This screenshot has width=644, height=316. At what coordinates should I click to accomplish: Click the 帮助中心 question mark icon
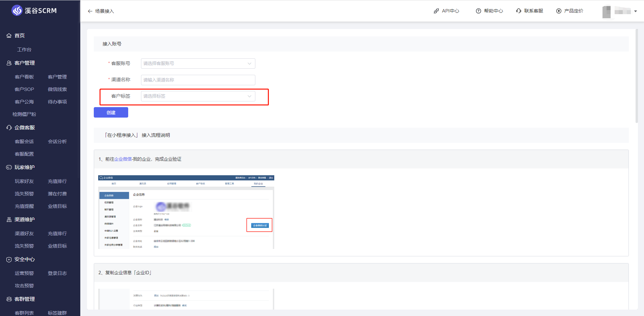tap(478, 11)
